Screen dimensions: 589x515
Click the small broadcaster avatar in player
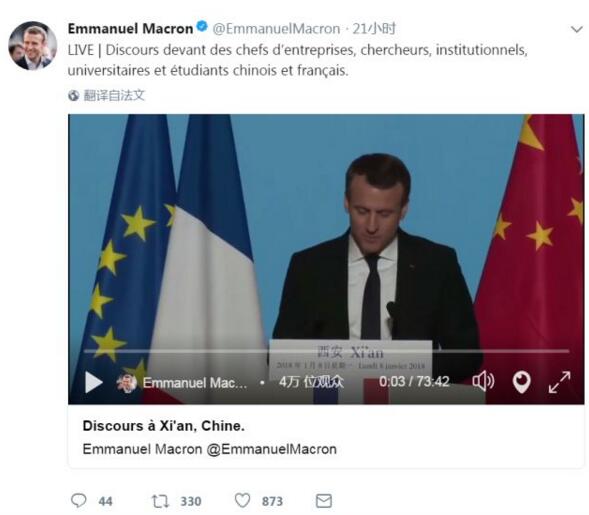pyautogui.click(x=127, y=383)
